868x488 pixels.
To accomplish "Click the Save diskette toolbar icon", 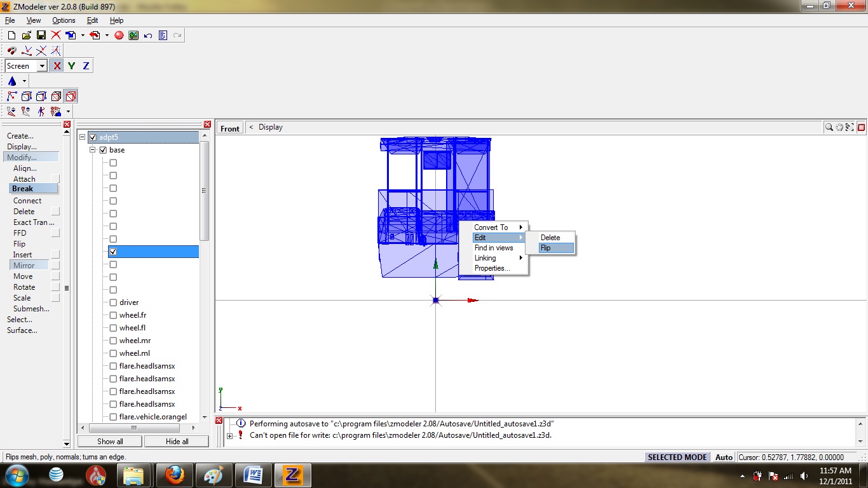I will tap(40, 35).
